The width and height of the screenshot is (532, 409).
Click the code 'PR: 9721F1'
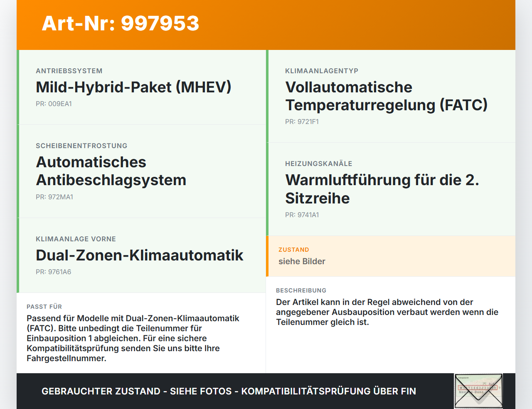[x=302, y=122]
